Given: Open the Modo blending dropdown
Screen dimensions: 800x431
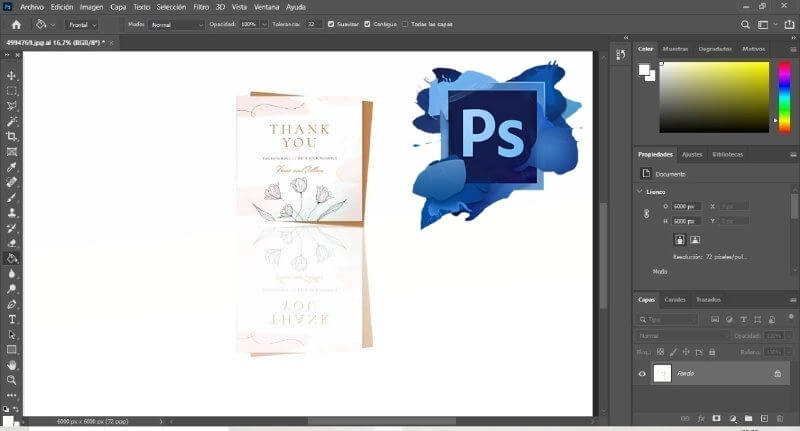Looking at the screenshot, I should [x=176, y=24].
